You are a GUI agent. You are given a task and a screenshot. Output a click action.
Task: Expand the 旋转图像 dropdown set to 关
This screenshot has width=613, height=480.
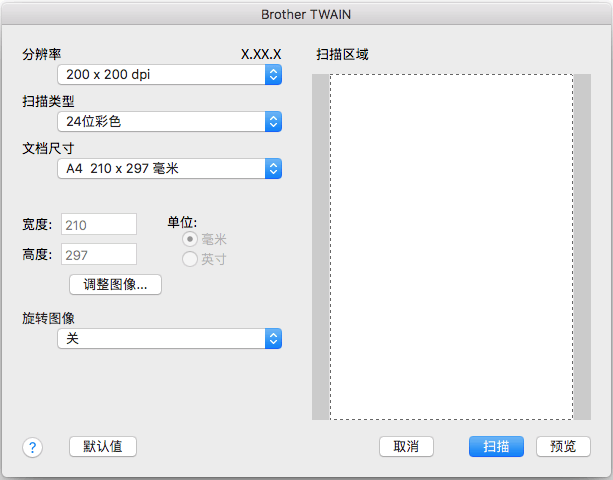tap(169, 339)
